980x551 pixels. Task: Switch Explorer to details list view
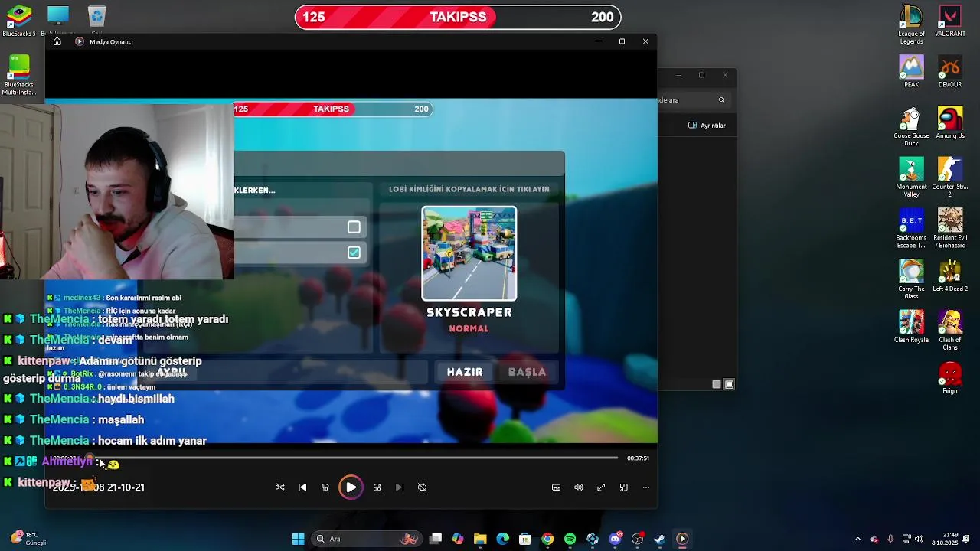pyautogui.click(x=717, y=384)
